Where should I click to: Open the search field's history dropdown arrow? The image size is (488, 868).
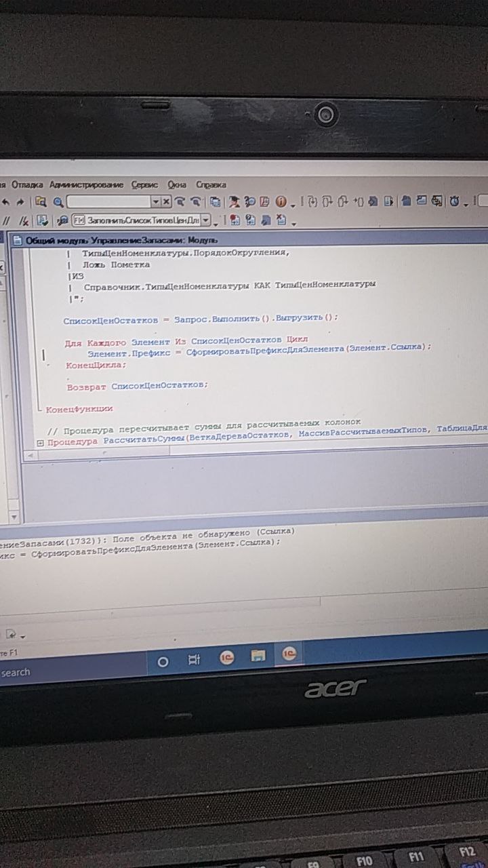[156, 201]
